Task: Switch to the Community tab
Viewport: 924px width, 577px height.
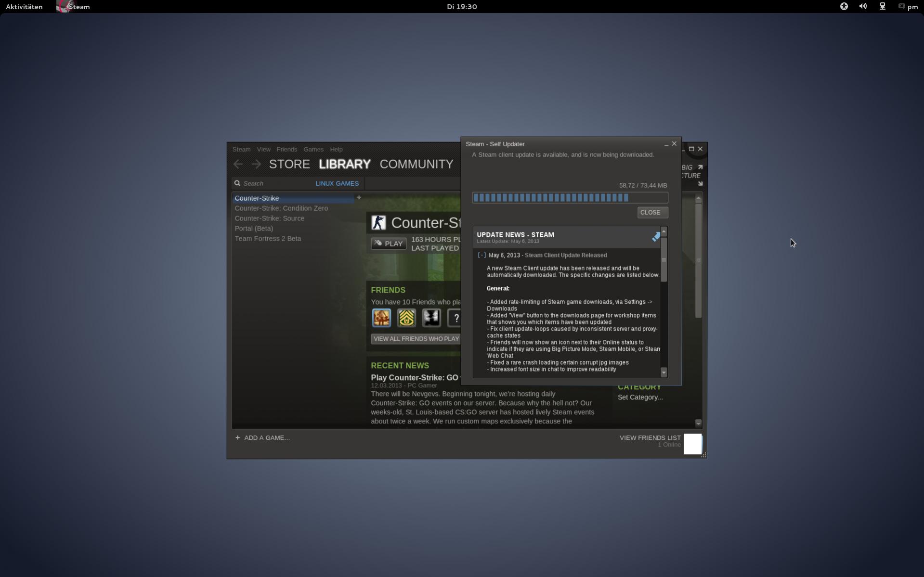Action: (x=416, y=164)
